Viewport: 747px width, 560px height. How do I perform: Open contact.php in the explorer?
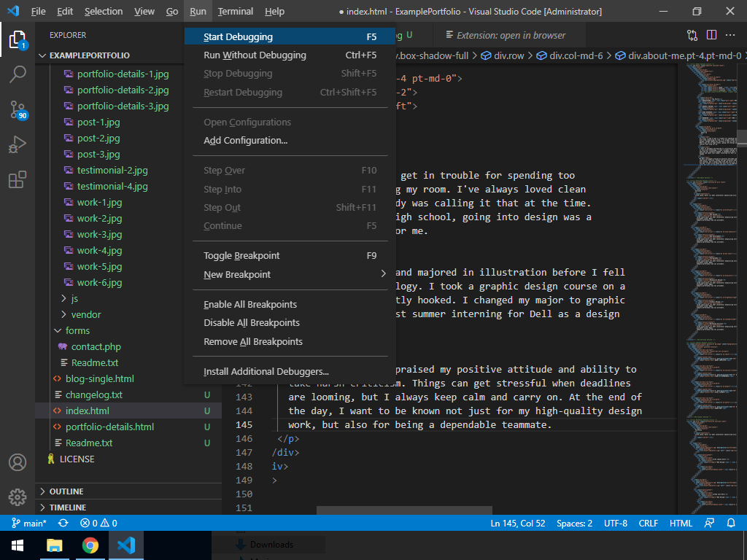pyautogui.click(x=96, y=346)
